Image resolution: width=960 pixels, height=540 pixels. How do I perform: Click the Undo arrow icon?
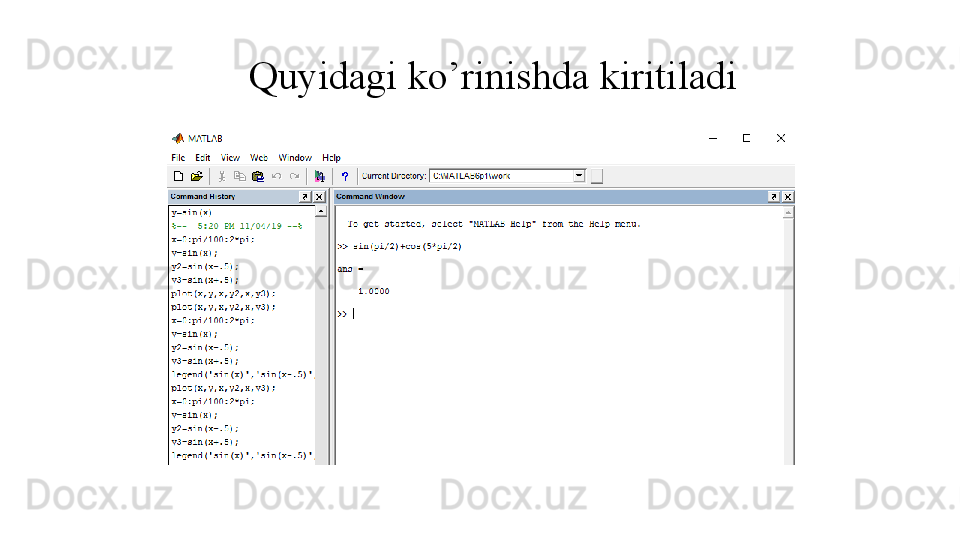(277, 176)
